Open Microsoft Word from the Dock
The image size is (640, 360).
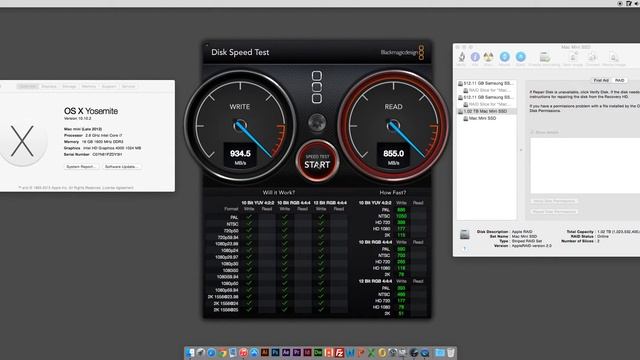(350, 353)
